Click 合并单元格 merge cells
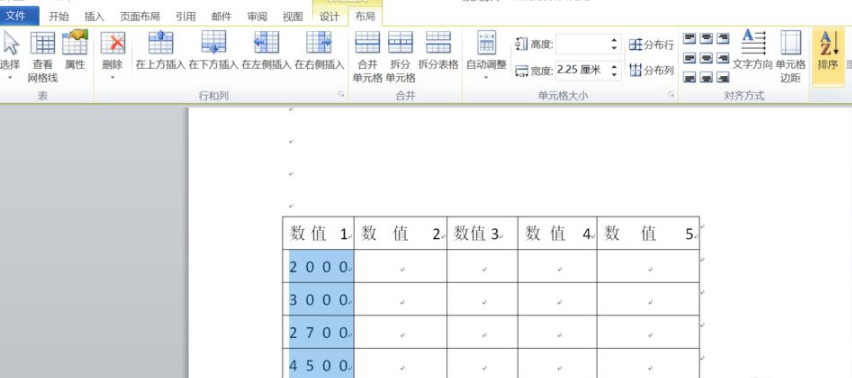The image size is (852, 378). (x=368, y=56)
